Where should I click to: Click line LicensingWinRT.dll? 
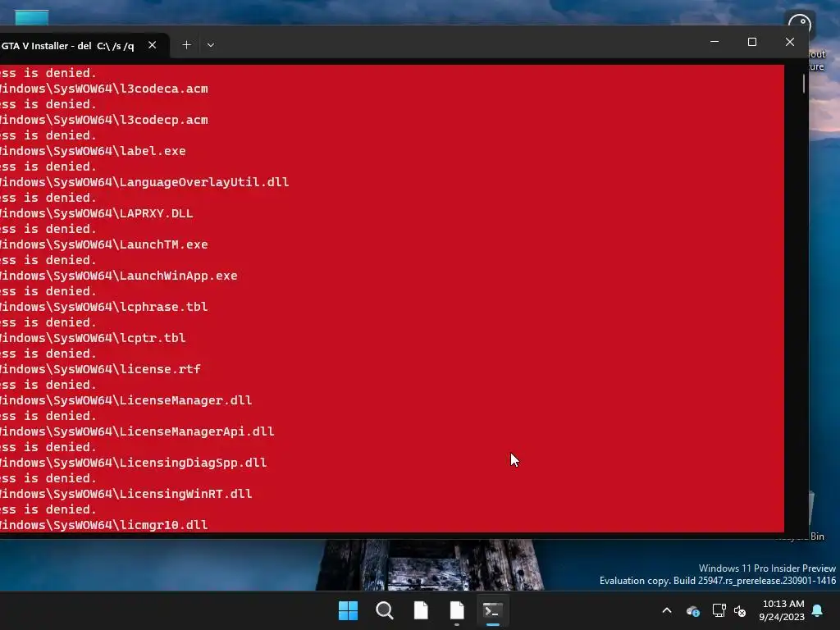tap(126, 494)
